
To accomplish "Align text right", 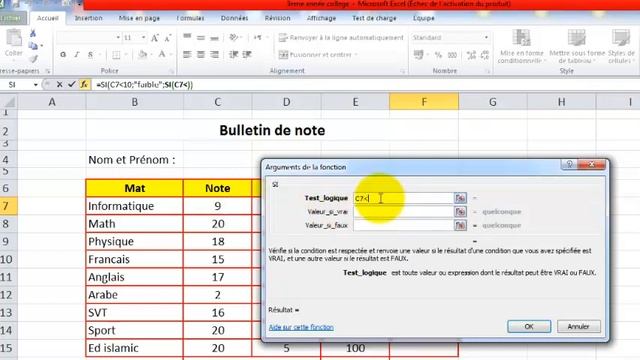I will (214, 54).
